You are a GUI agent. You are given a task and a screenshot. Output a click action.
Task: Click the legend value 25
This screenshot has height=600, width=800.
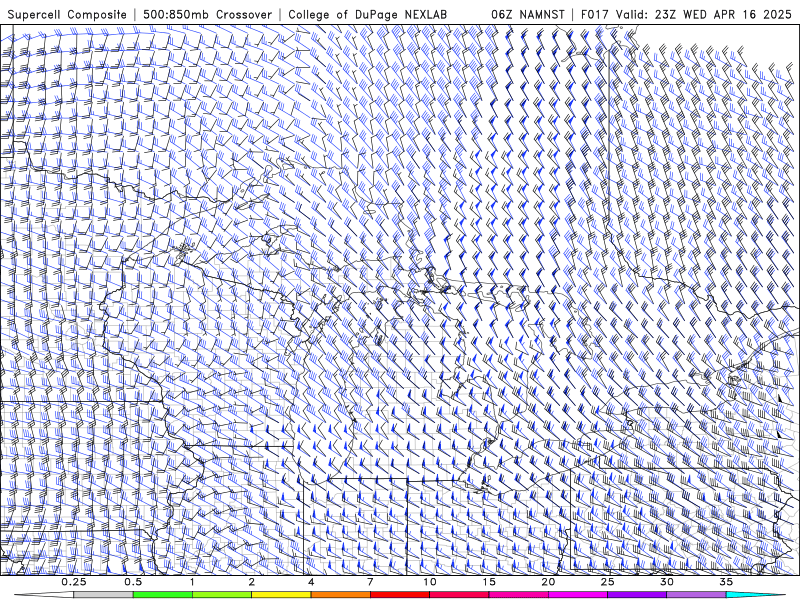608,582
